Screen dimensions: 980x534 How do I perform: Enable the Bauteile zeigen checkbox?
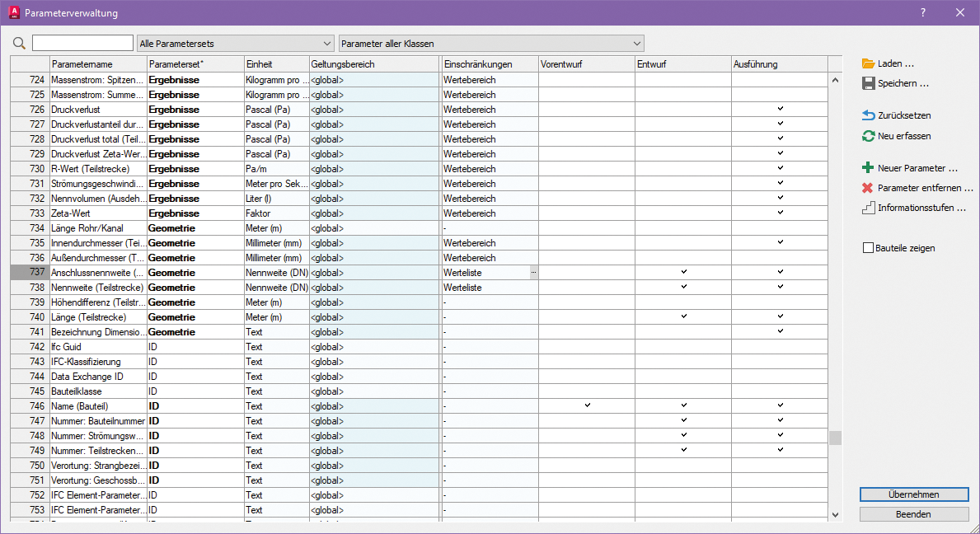tap(867, 248)
